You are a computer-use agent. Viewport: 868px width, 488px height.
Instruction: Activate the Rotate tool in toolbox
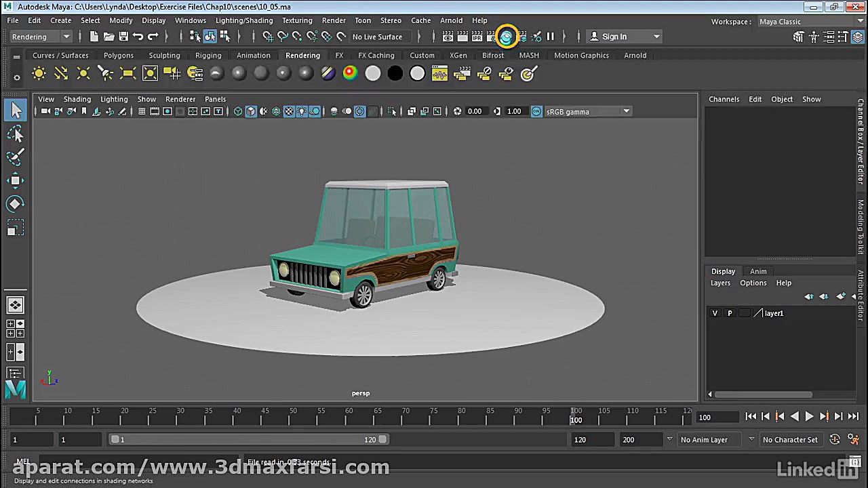tap(15, 204)
